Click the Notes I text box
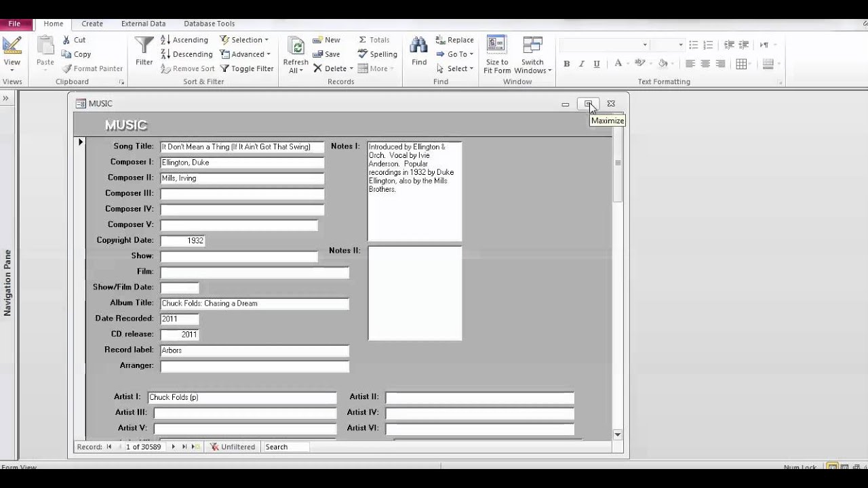Viewport: 868px width, 488px height. tap(414, 191)
